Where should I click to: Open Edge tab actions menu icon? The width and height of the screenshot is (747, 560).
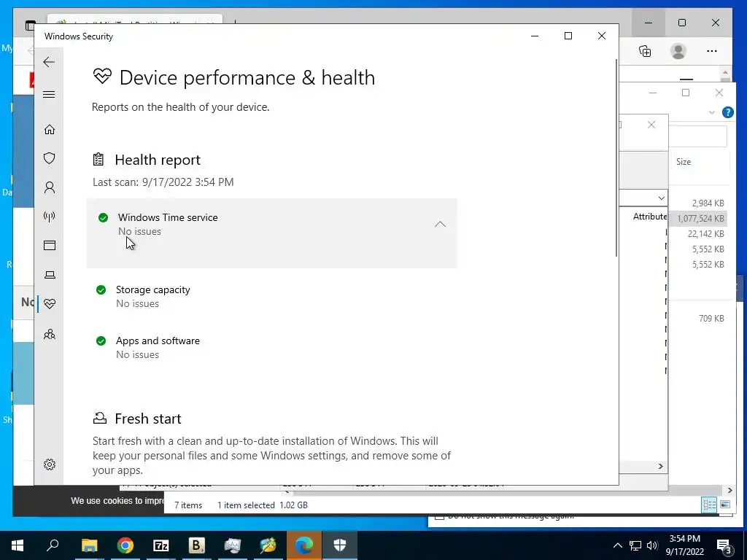30,26
